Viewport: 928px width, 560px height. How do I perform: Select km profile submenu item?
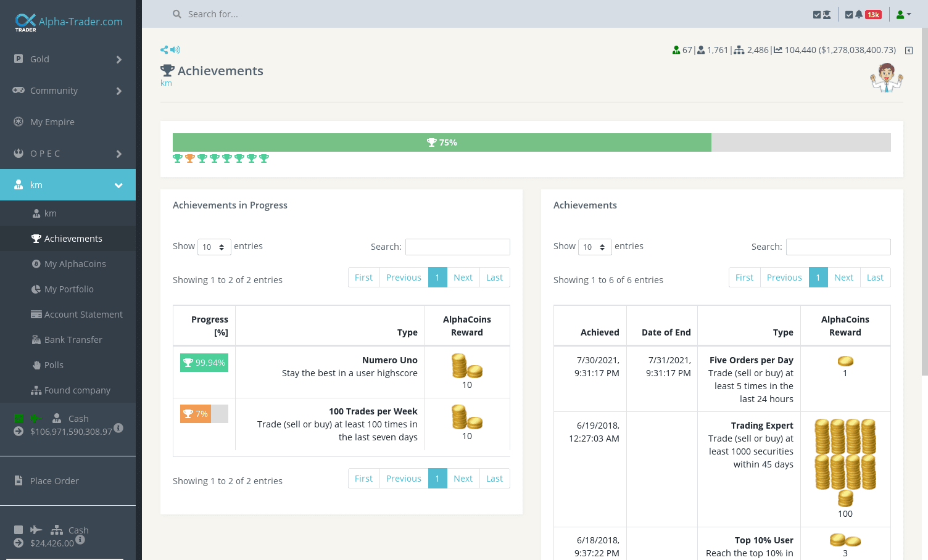point(68,213)
